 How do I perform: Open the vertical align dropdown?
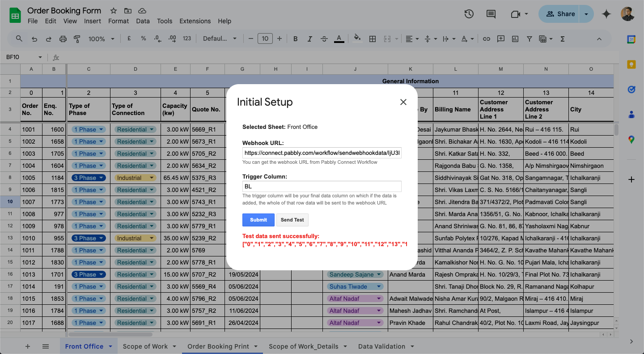click(x=430, y=39)
